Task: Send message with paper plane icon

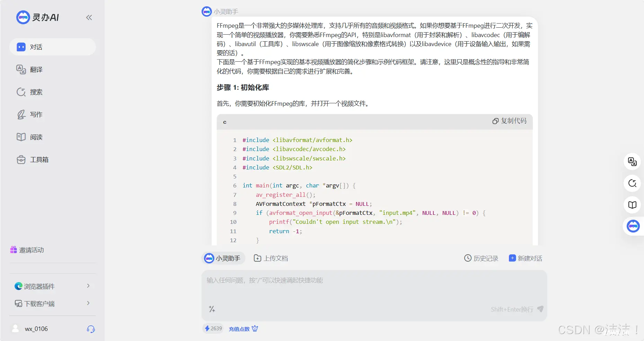Action: [x=540, y=309]
